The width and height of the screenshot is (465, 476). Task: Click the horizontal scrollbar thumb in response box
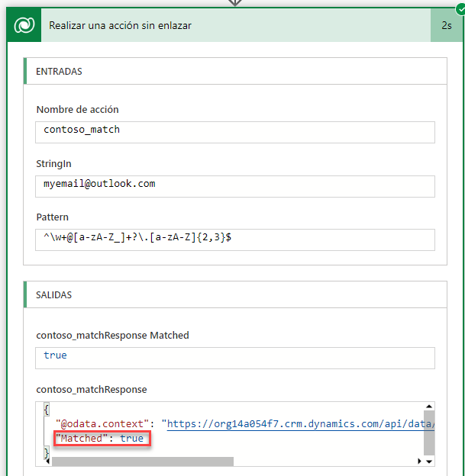coord(143,462)
